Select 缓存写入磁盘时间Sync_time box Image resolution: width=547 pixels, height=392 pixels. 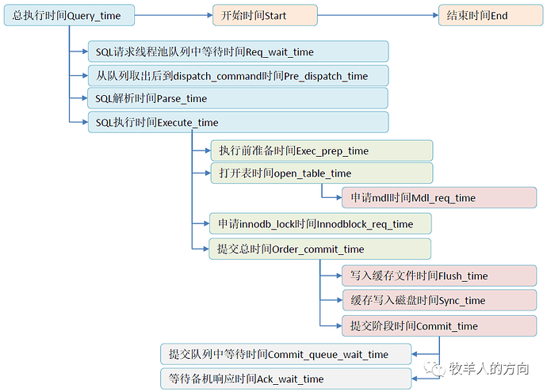(438, 300)
